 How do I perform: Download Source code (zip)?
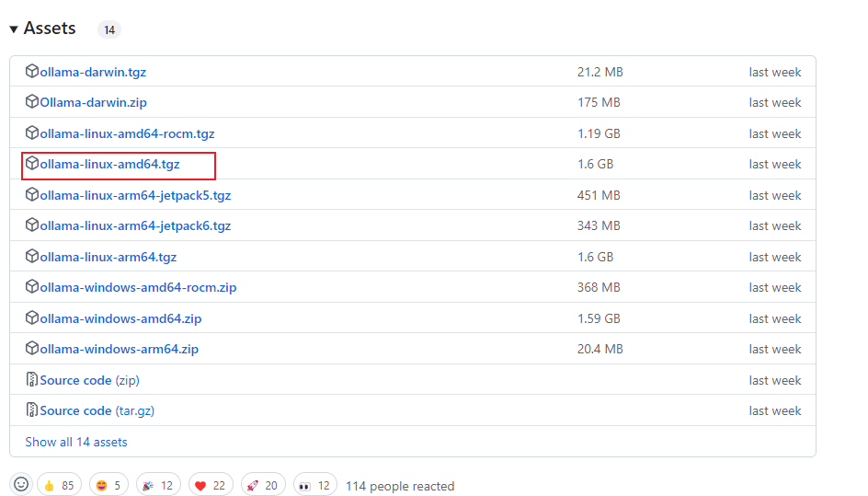click(x=90, y=380)
